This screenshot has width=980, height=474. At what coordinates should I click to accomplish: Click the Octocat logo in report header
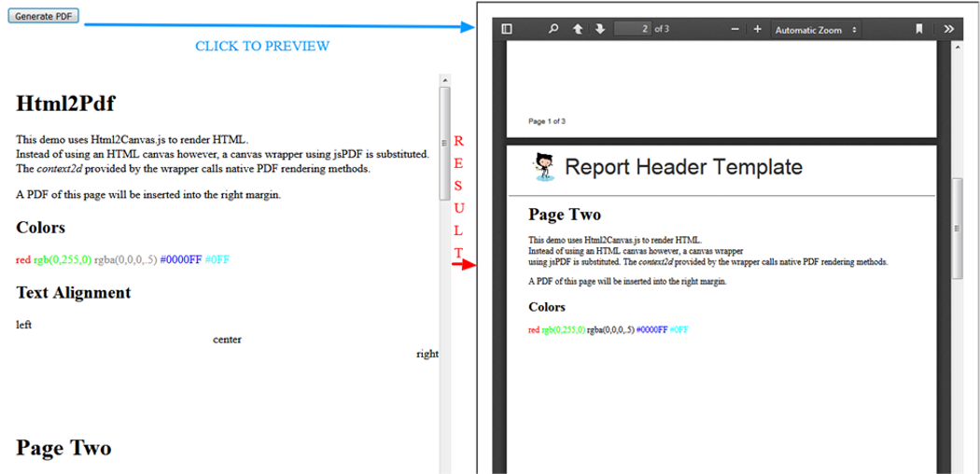pos(542,166)
